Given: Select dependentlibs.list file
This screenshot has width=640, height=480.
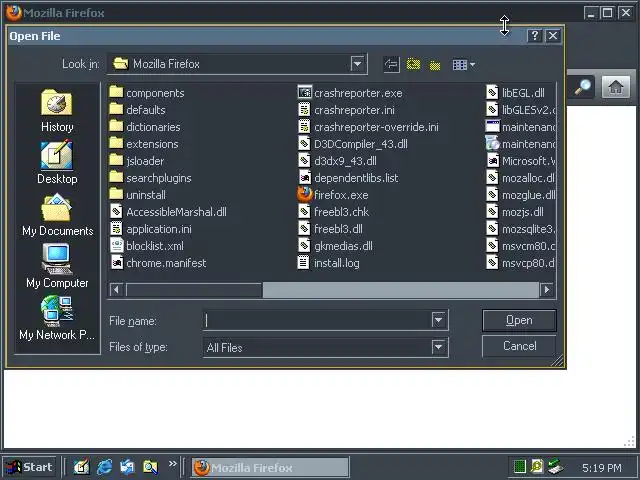Looking at the screenshot, I should pyautogui.click(x=348, y=178).
